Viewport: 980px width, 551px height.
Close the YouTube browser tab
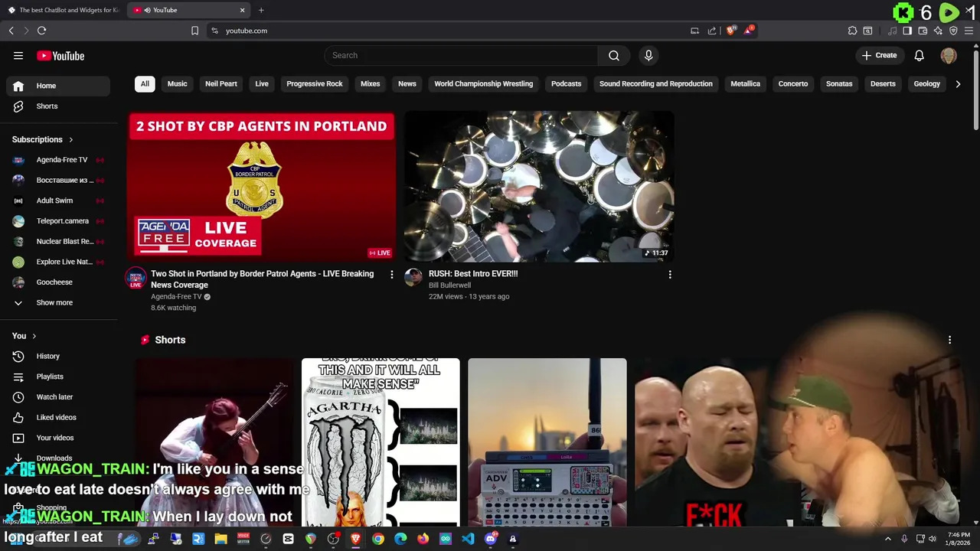click(x=243, y=10)
